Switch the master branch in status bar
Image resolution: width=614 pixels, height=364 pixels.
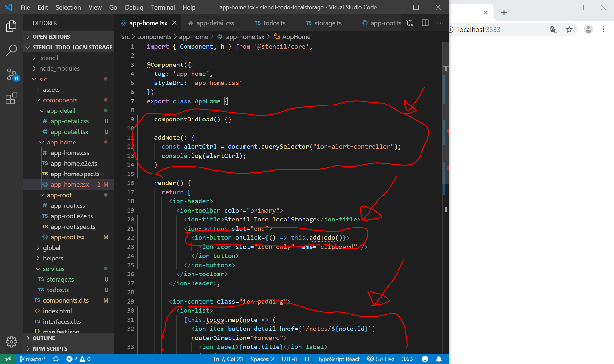point(33,359)
